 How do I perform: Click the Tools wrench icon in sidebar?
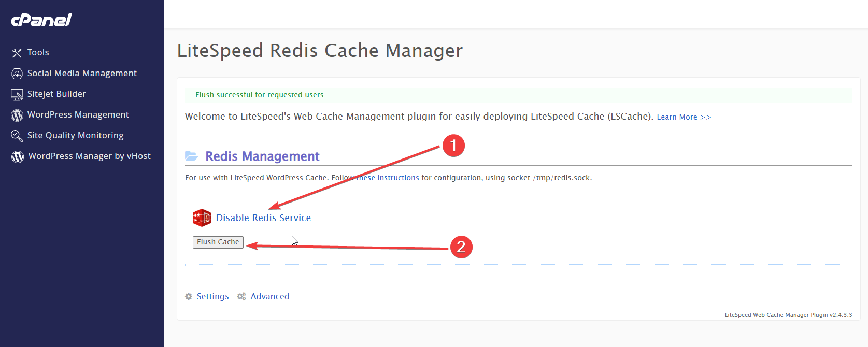click(x=17, y=53)
